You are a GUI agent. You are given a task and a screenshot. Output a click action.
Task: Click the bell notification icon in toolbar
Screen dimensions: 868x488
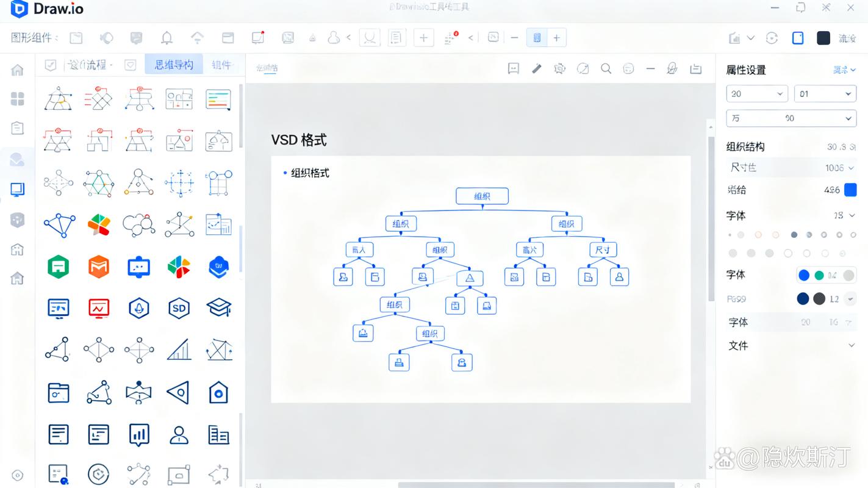167,38
